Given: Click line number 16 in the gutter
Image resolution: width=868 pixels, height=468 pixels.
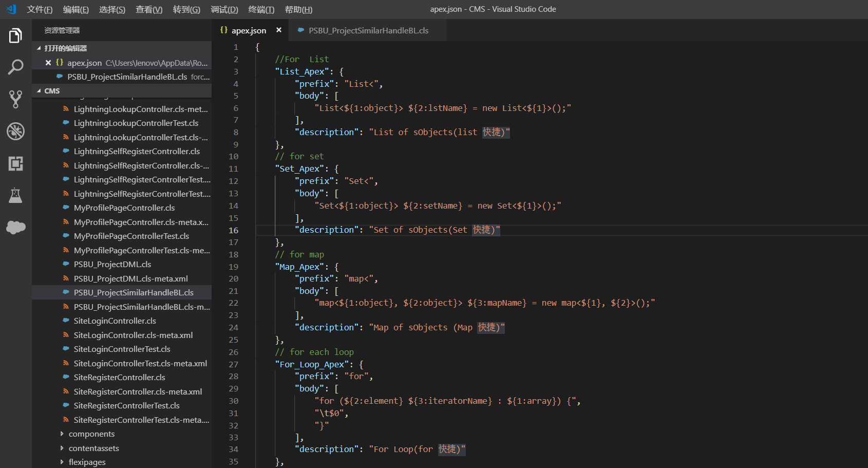Looking at the screenshot, I should pyautogui.click(x=234, y=230).
